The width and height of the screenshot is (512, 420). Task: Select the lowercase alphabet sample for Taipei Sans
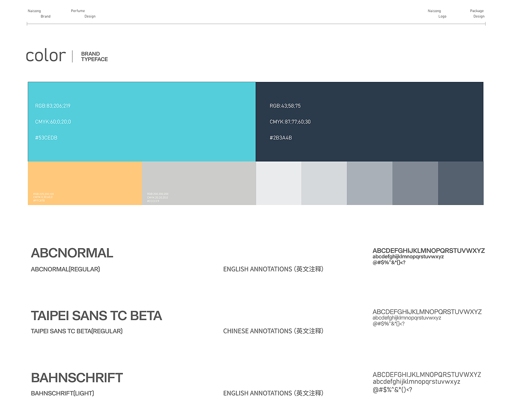click(407, 318)
